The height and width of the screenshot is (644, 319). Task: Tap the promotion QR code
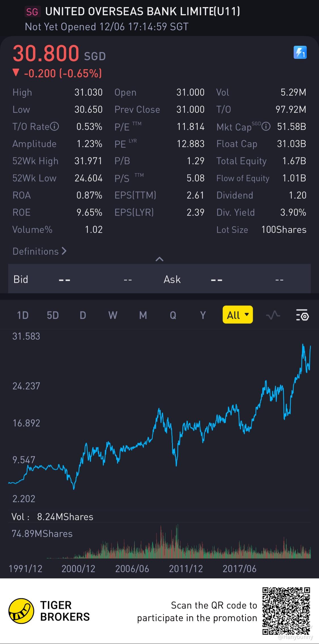[286, 611]
